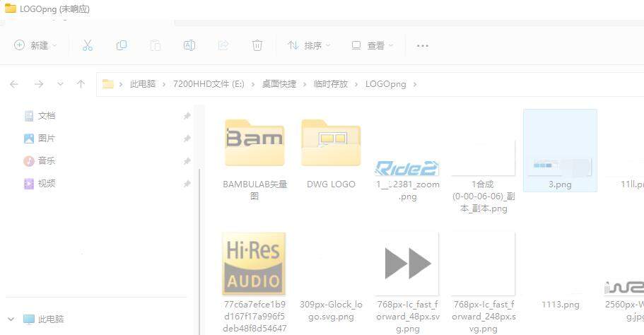The width and height of the screenshot is (644, 335).
Task: Unpin 音乐 using its pin icon
Action: point(187,161)
